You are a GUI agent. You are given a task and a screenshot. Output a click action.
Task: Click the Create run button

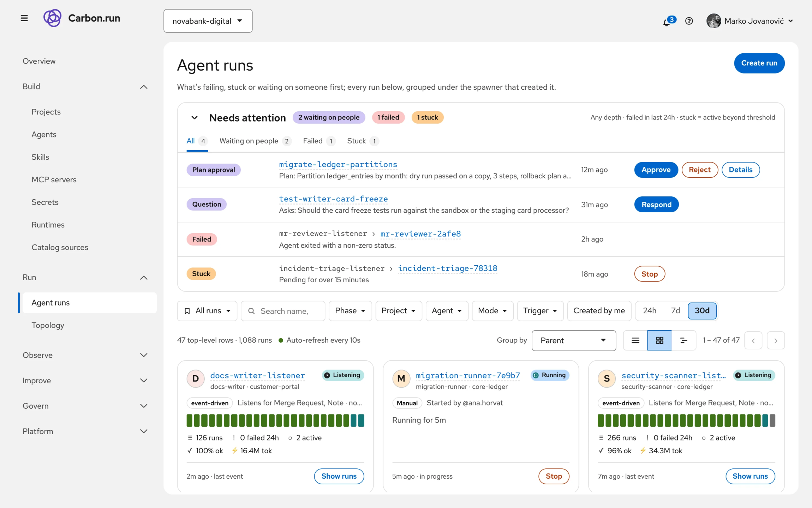pyautogui.click(x=759, y=63)
